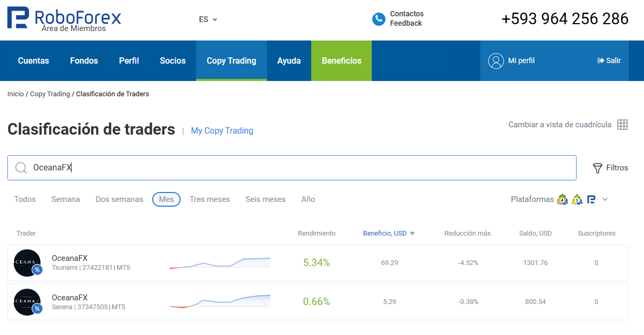Select the R Trader platform icon

591,199
